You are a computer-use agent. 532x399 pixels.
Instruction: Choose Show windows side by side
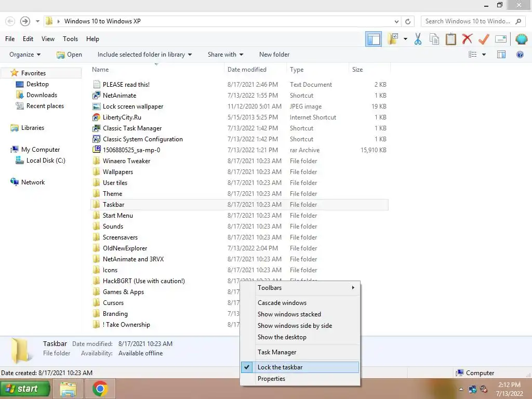click(x=300, y=325)
